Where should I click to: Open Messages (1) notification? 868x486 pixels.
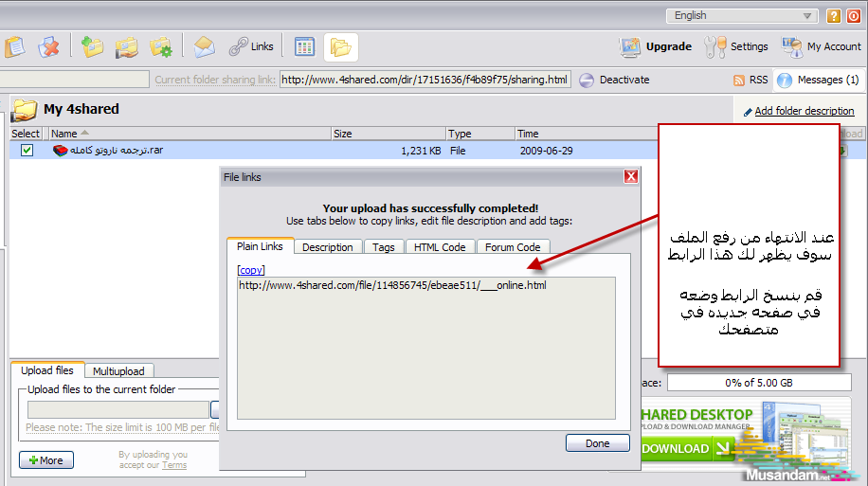[x=818, y=80]
